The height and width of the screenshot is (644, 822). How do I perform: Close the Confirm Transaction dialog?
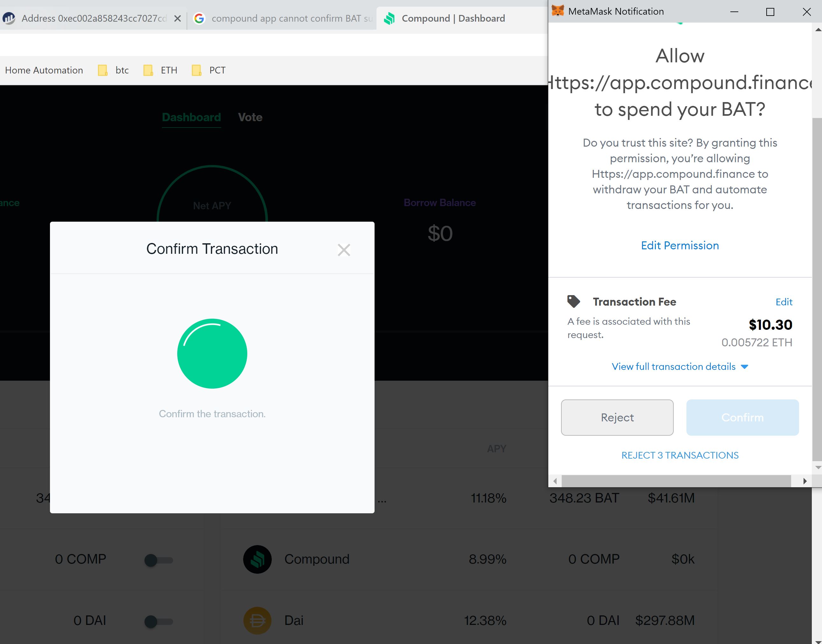point(344,250)
